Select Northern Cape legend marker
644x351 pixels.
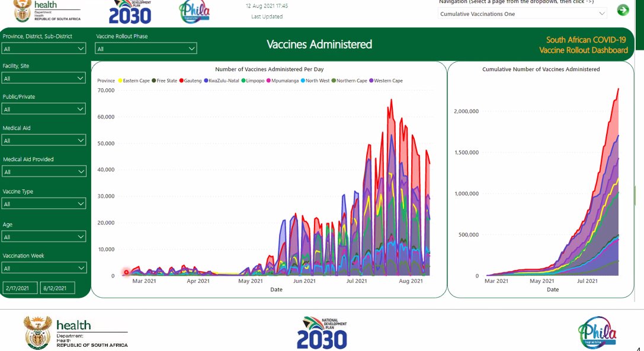(x=334, y=81)
